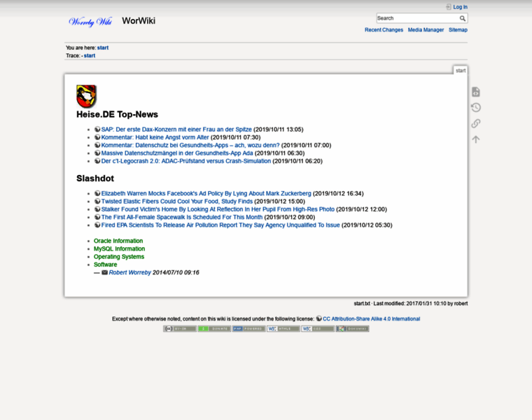Open the WorWiki title link

click(x=139, y=21)
